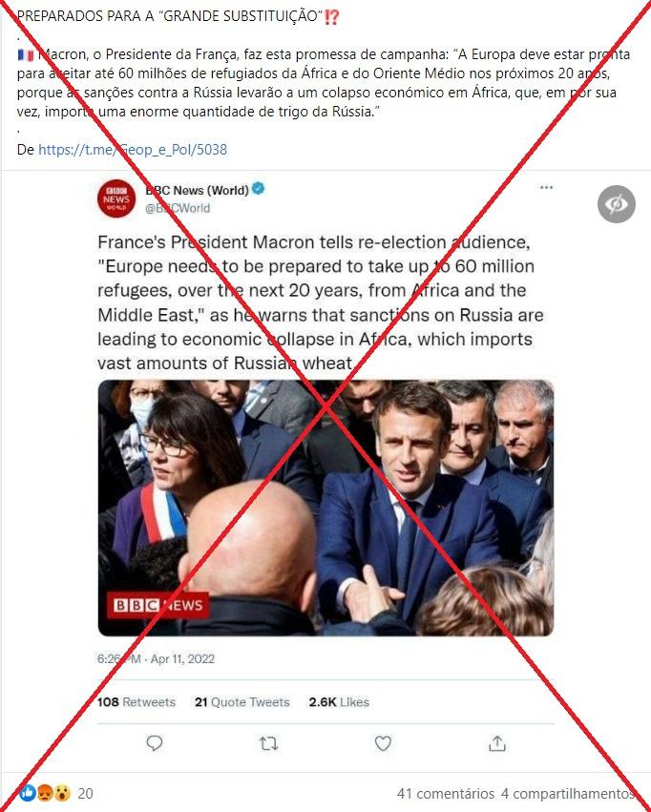
Task: Open the 41 comentários section
Action: click(446, 793)
